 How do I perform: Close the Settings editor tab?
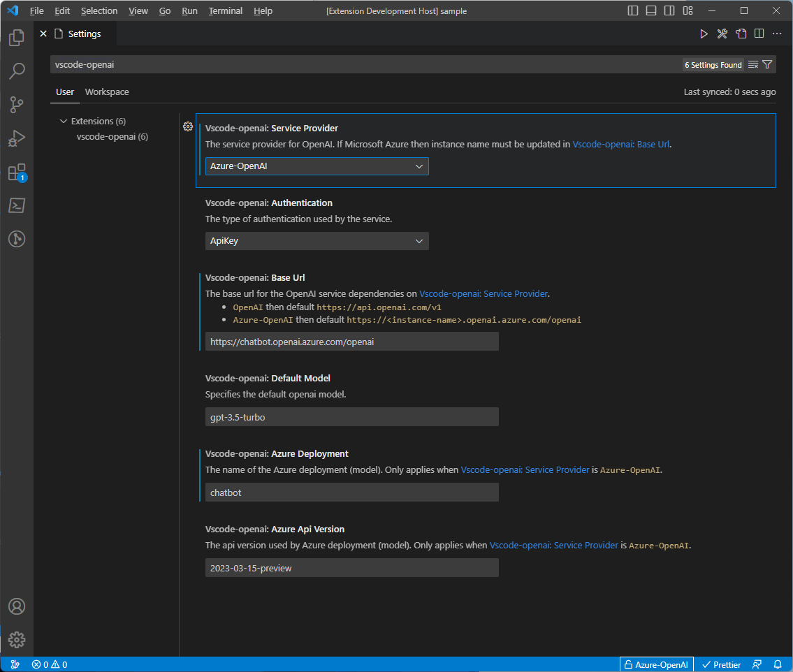click(43, 34)
